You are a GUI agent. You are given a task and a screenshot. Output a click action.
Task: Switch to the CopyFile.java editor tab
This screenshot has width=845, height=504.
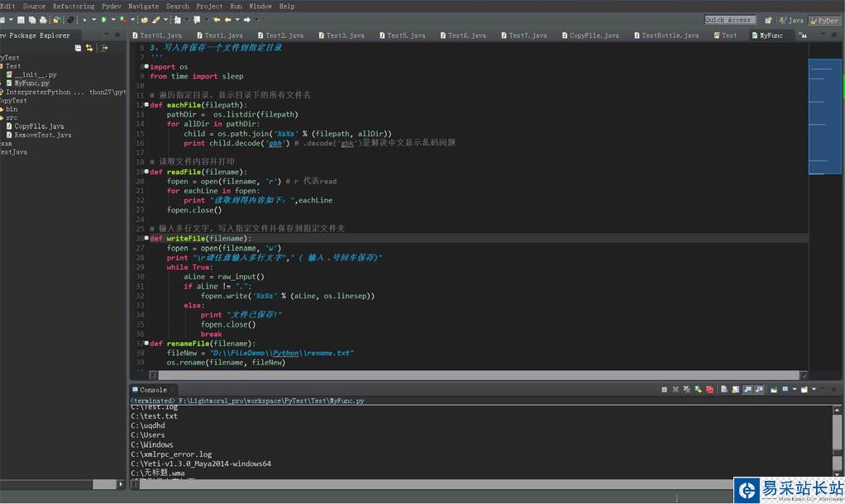(x=590, y=36)
